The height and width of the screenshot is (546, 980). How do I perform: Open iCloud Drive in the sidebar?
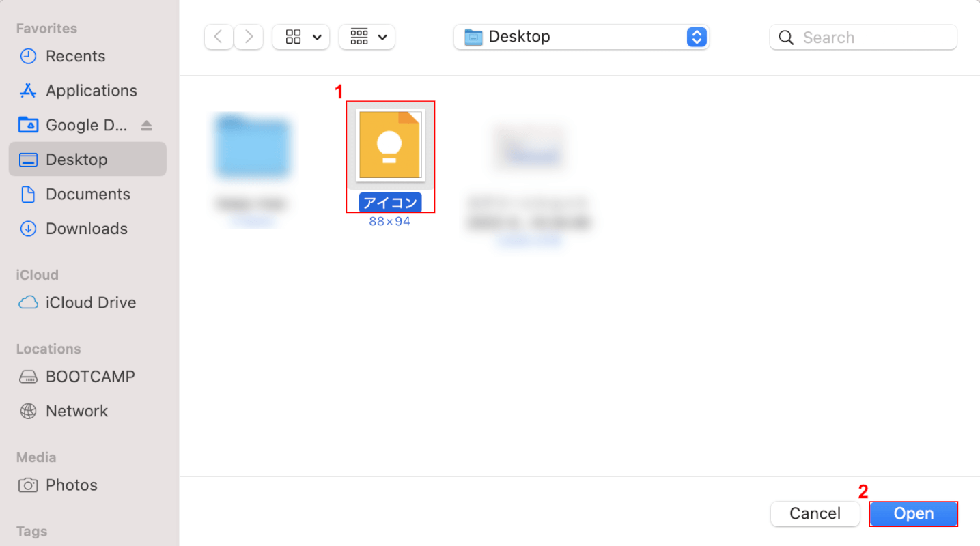coord(87,302)
